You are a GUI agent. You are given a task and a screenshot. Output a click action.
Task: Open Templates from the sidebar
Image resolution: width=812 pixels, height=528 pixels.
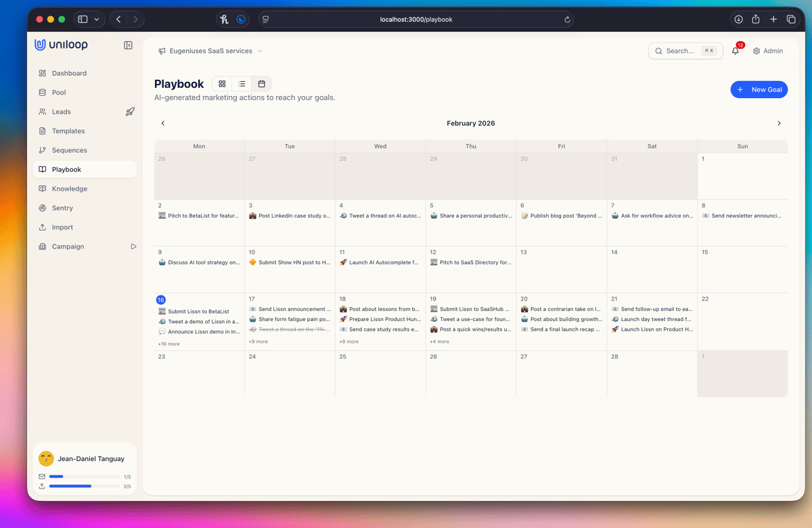(85, 131)
